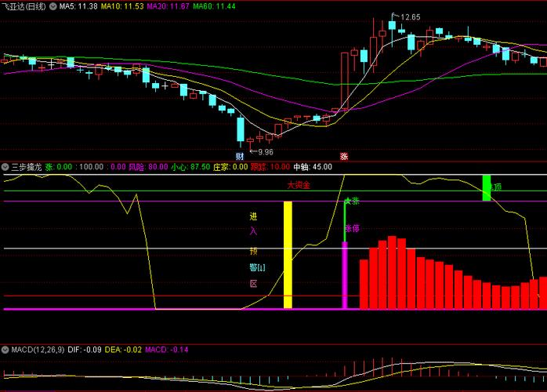
Task: Click the icon next to MACD(12,26,9) label
Action: point(5,348)
